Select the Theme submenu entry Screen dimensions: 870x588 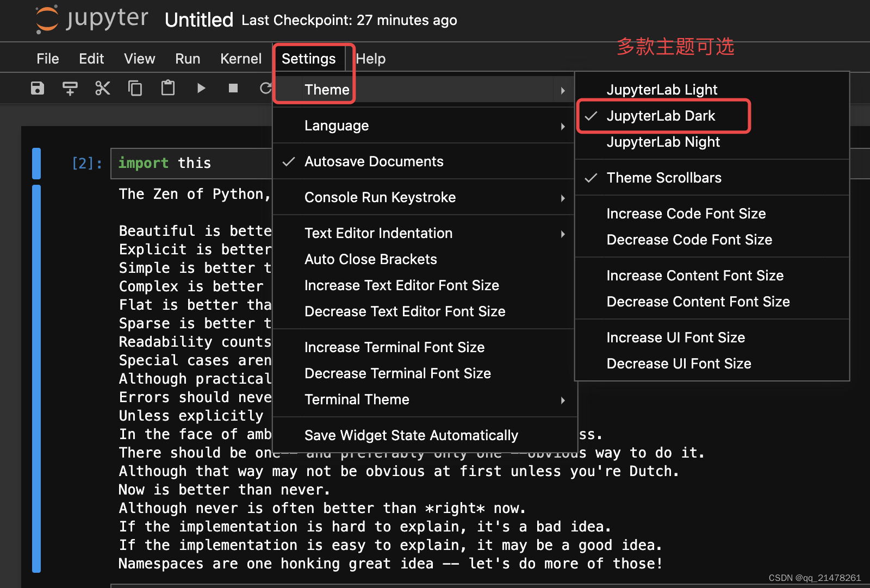click(423, 90)
